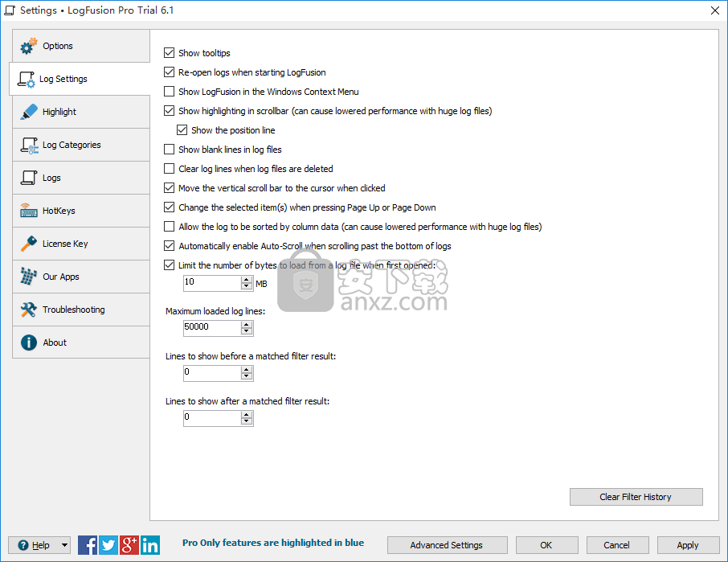Close the Settings window
728x562 pixels.
tap(715, 10)
